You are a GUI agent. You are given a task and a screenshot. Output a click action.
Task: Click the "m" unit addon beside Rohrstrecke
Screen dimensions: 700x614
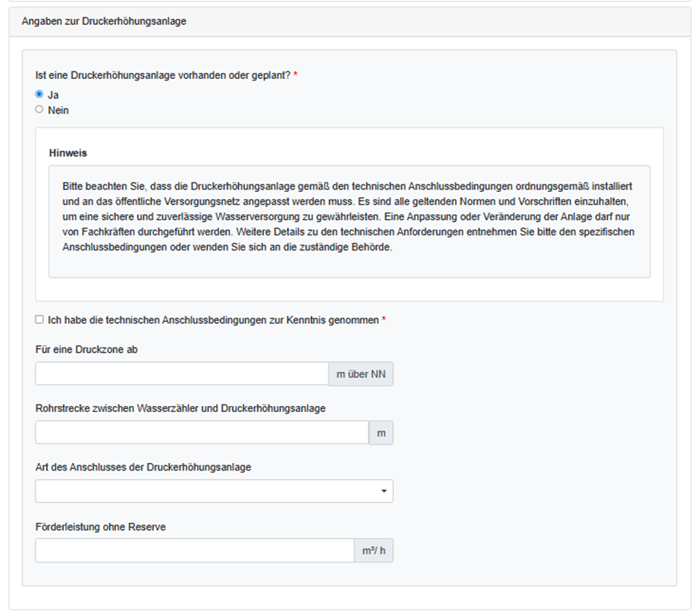coord(381,432)
